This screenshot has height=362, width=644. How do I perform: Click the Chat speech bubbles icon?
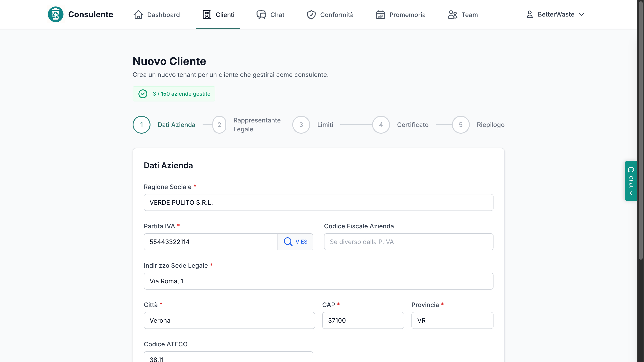click(261, 15)
